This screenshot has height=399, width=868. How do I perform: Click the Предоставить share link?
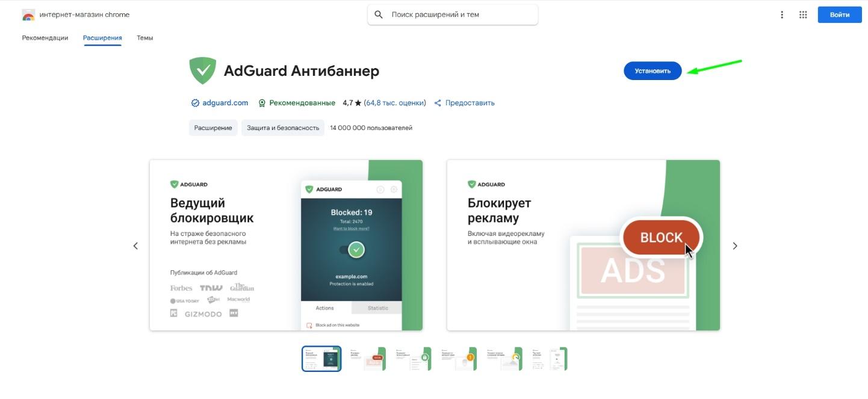tap(470, 103)
